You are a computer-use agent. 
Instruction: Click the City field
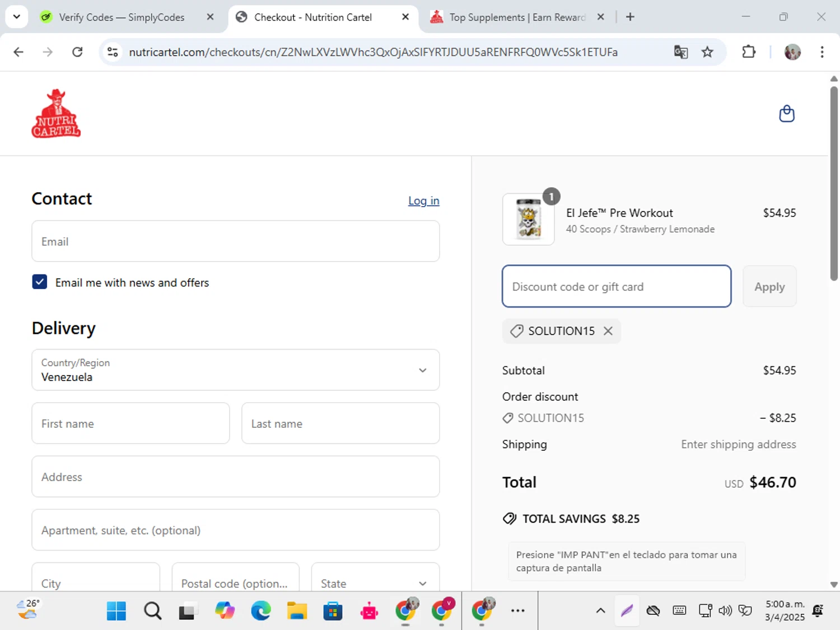[96, 577]
